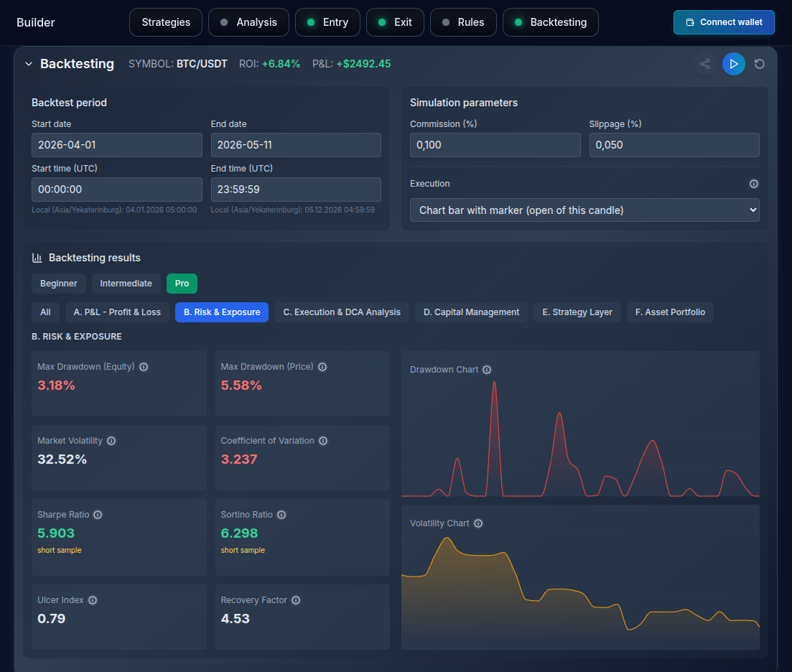This screenshot has width=792, height=672.
Task: Open the Strategies menu in top bar
Action: pos(166,22)
